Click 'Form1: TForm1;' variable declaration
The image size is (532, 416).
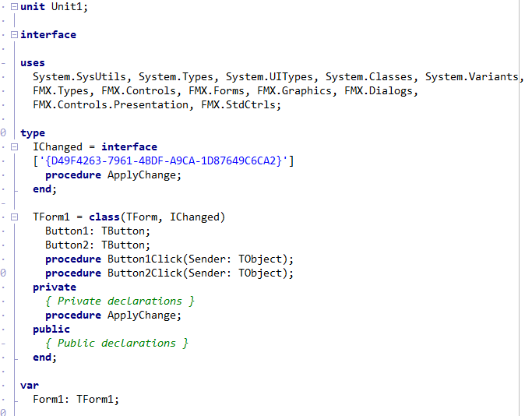tap(76, 400)
